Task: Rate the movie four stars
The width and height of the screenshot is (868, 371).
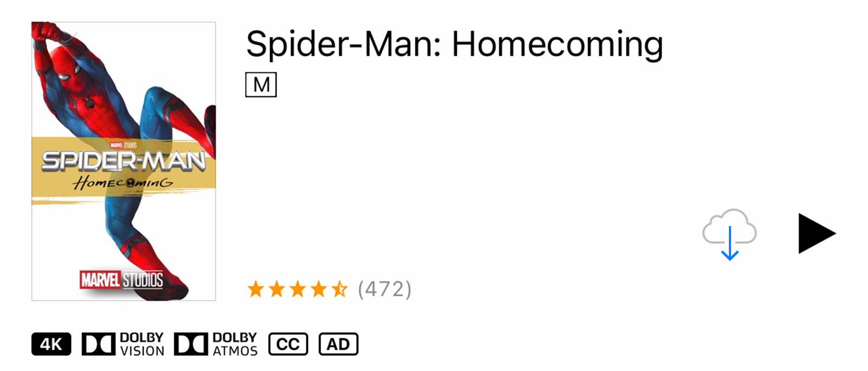Action: [x=319, y=289]
